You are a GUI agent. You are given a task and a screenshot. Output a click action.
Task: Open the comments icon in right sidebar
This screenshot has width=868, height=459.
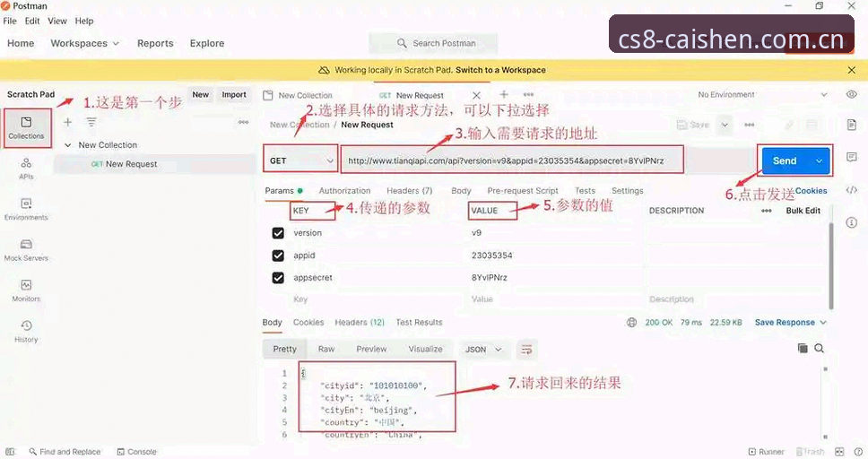tap(851, 157)
